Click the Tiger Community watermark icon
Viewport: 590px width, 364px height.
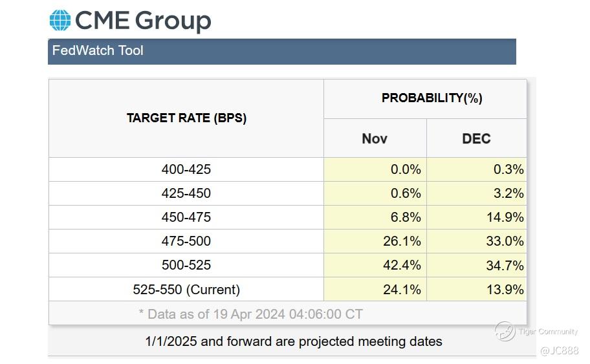point(505,331)
